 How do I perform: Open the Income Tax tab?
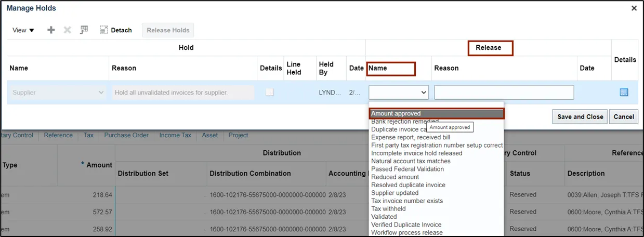tap(175, 135)
